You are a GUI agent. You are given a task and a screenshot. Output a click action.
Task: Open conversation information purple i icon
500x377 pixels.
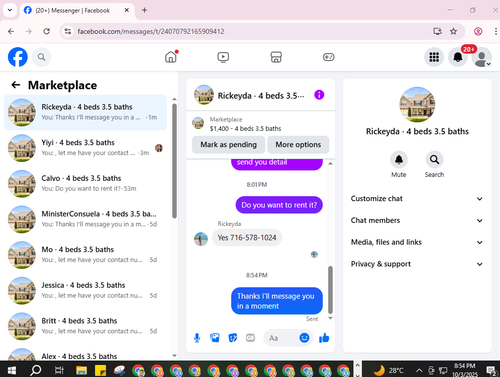[x=319, y=95]
